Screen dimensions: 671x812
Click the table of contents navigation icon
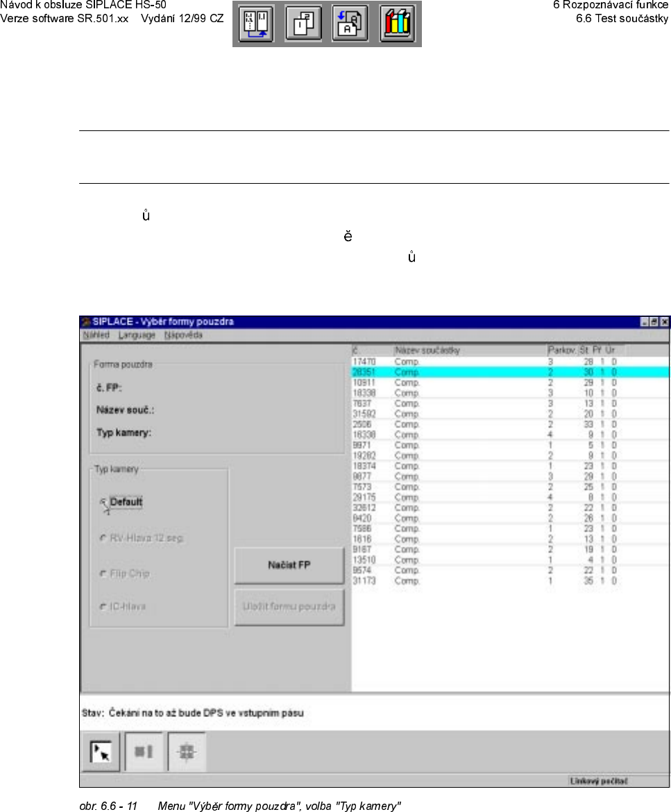point(256,24)
